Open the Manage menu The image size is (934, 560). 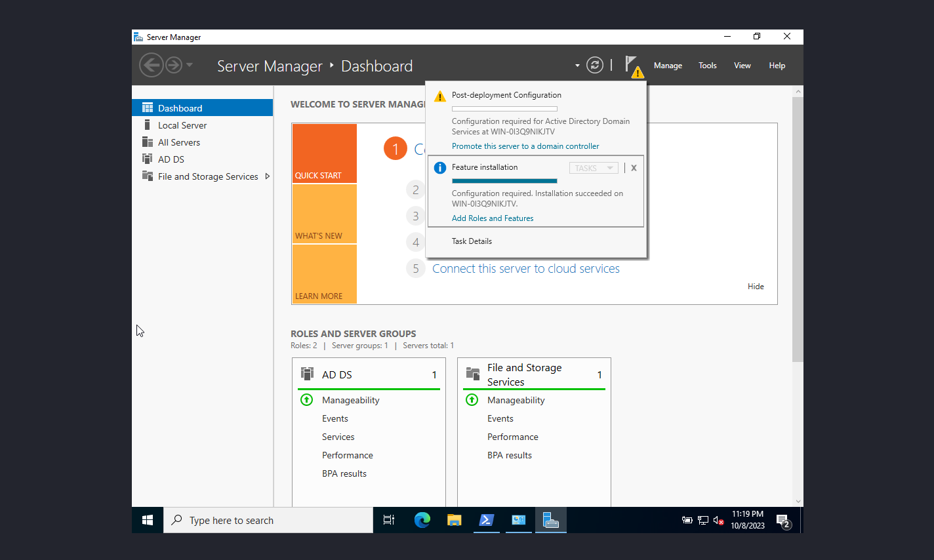click(668, 66)
